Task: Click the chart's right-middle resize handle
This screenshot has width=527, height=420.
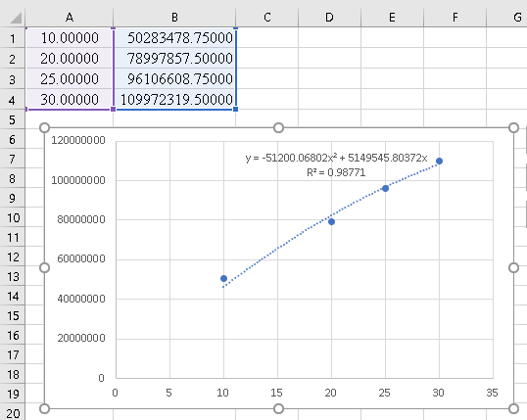Action: pos(513,268)
